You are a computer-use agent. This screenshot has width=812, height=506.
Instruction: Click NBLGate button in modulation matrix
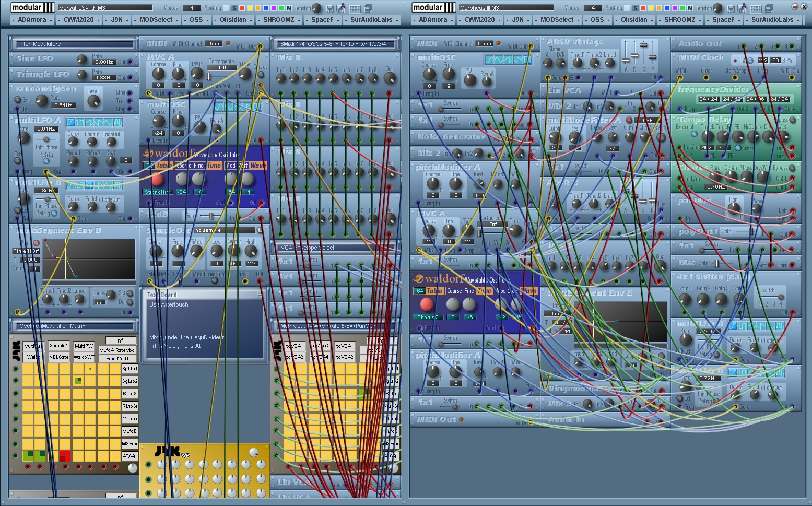(x=58, y=357)
